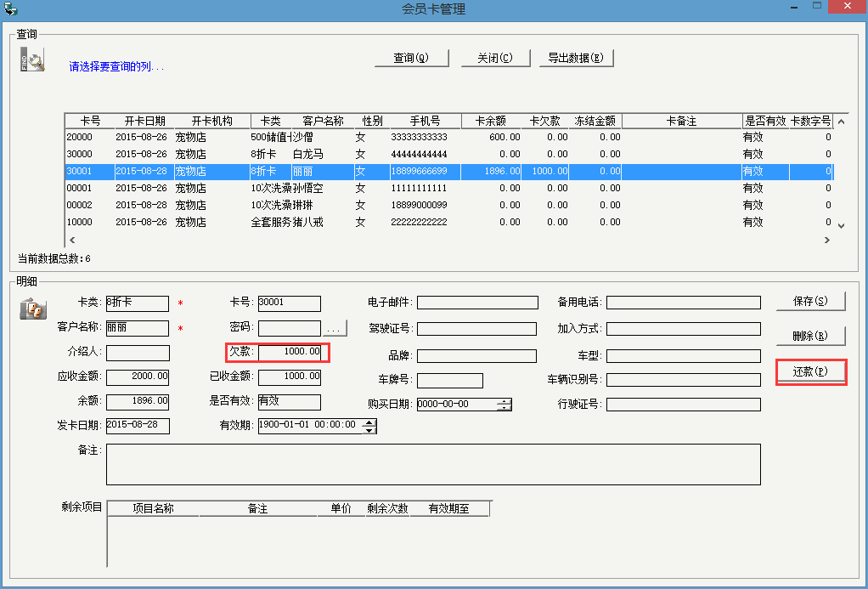This screenshot has height=589, width=868.
Task: Click the 备用电话 input field
Action: tap(684, 303)
